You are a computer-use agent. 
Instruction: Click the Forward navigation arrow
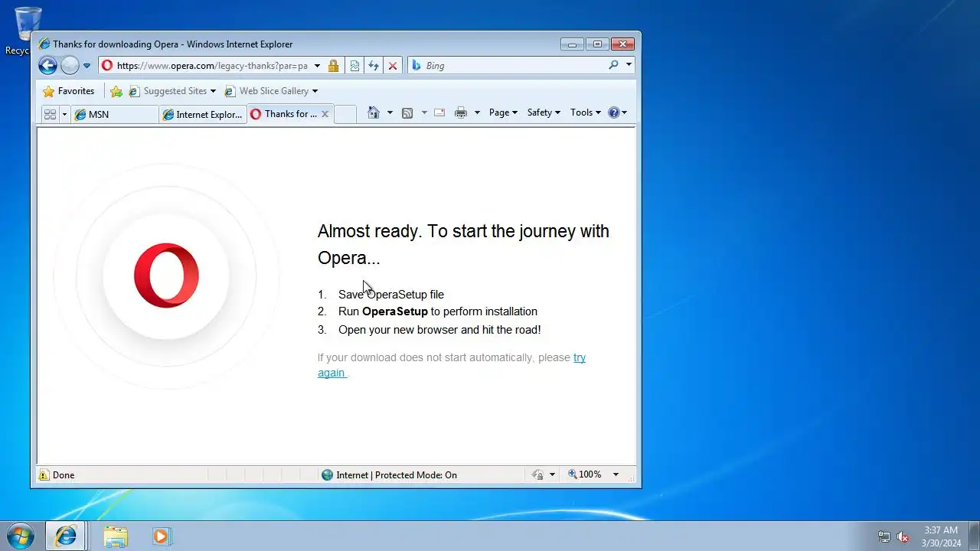point(70,66)
